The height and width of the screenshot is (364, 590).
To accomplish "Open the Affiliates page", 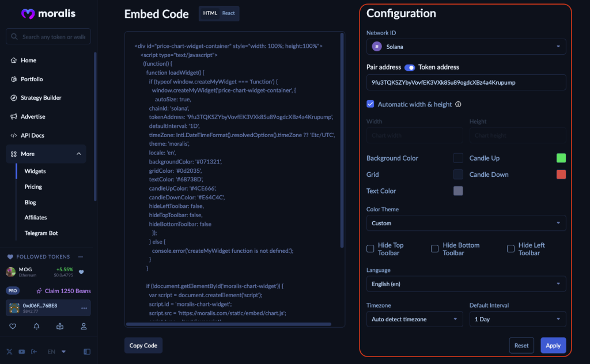I will [x=36, y=217].
